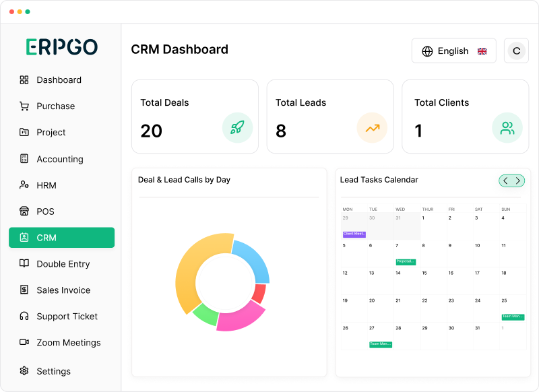
Task: Open the user avatar labeled C
Action: 516,51
